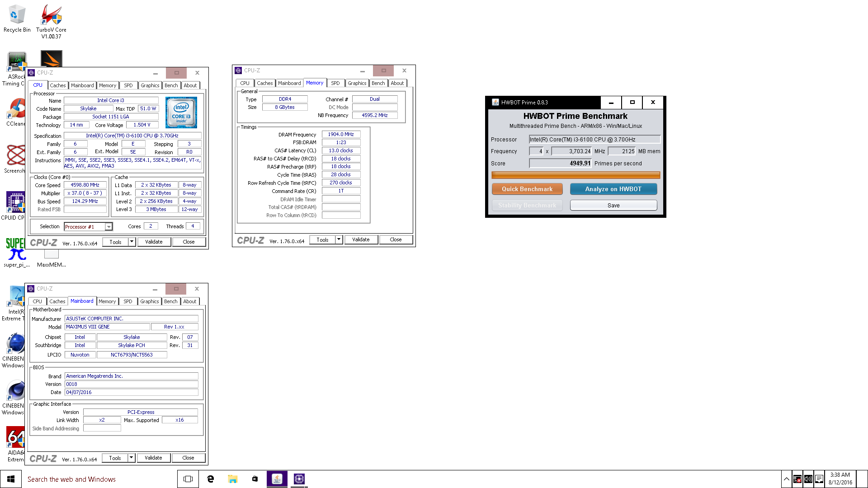The image size is (868, 488).
Task: Click DRAM Frequency value 1904.0 MHz
Action: coord(341,134)
